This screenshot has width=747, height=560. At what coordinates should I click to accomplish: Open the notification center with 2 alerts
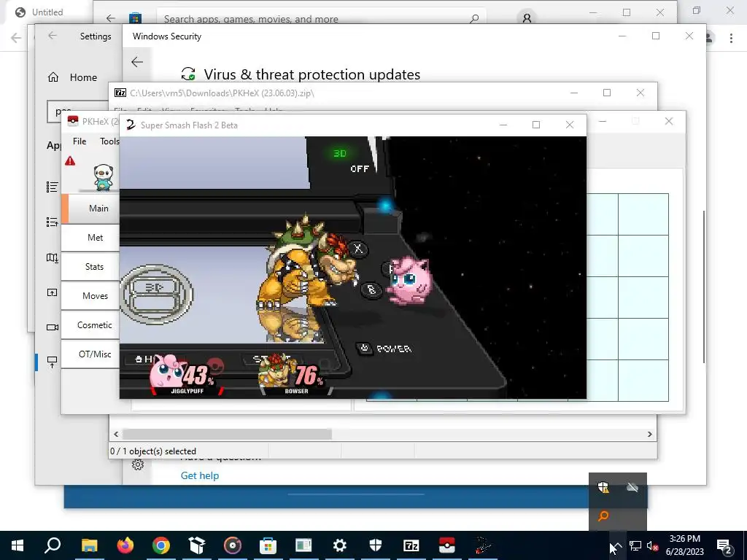pos(724,545)
